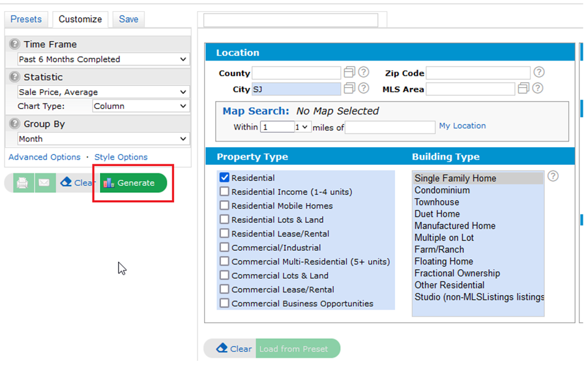Viewport: 588px width, 372px height.
Task: Uncheck the Residential property type
Action: (224, 177)
